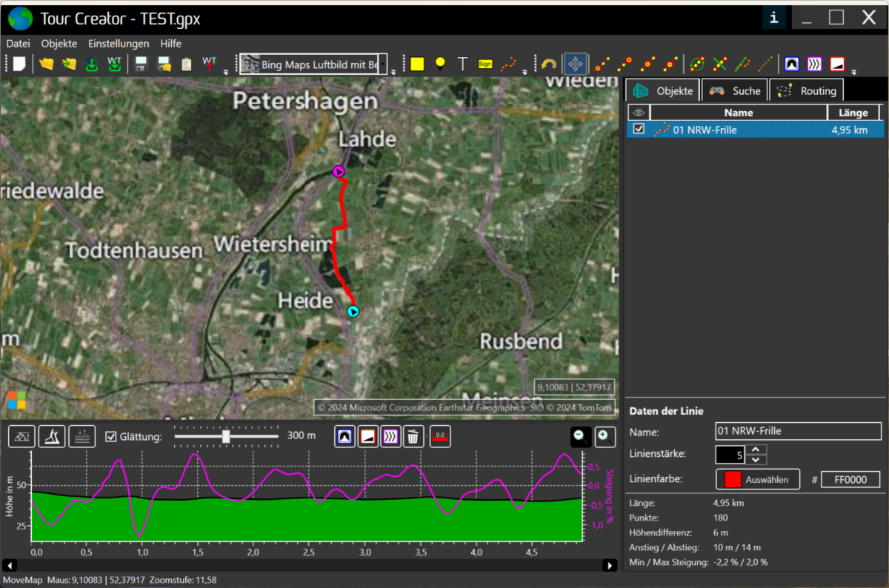Toggle visibility checkbox for 01 NRW-Frille
Screen dimensions: 889x588
(x=639, y=129)
